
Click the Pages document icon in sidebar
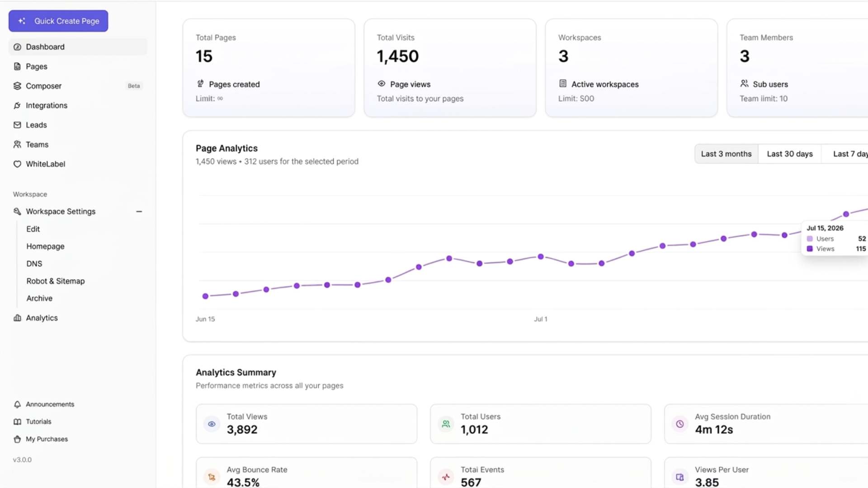point(17,66)
